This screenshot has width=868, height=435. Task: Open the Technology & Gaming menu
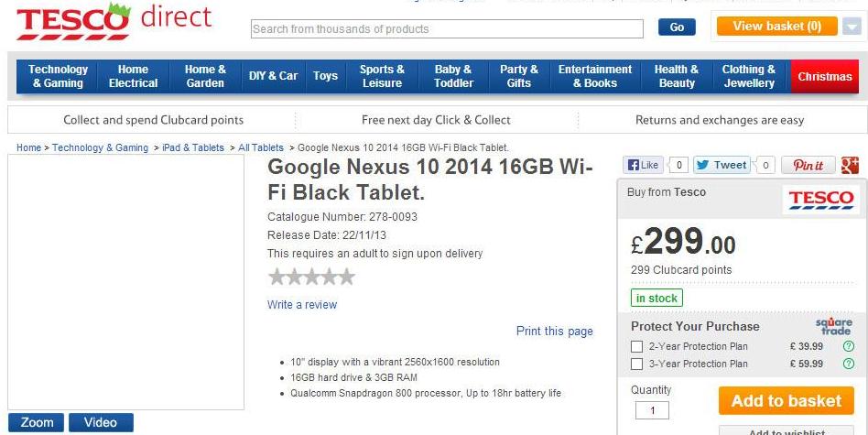coord(58,76)
